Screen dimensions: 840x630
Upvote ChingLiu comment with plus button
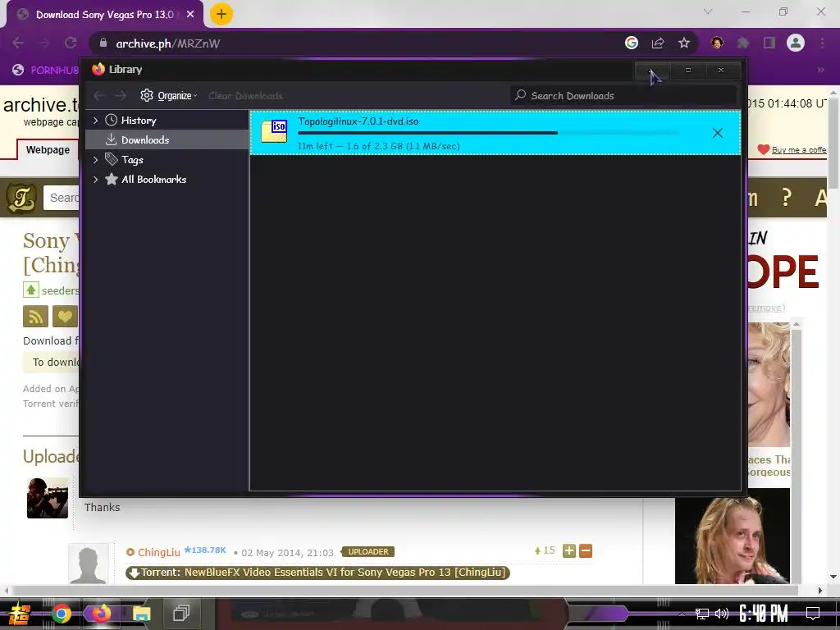[569, 550]
